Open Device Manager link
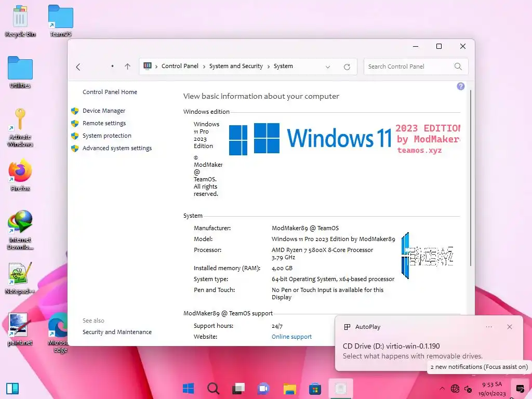The height and width of the screenshot is (399, 532). [x=104, y=111]
